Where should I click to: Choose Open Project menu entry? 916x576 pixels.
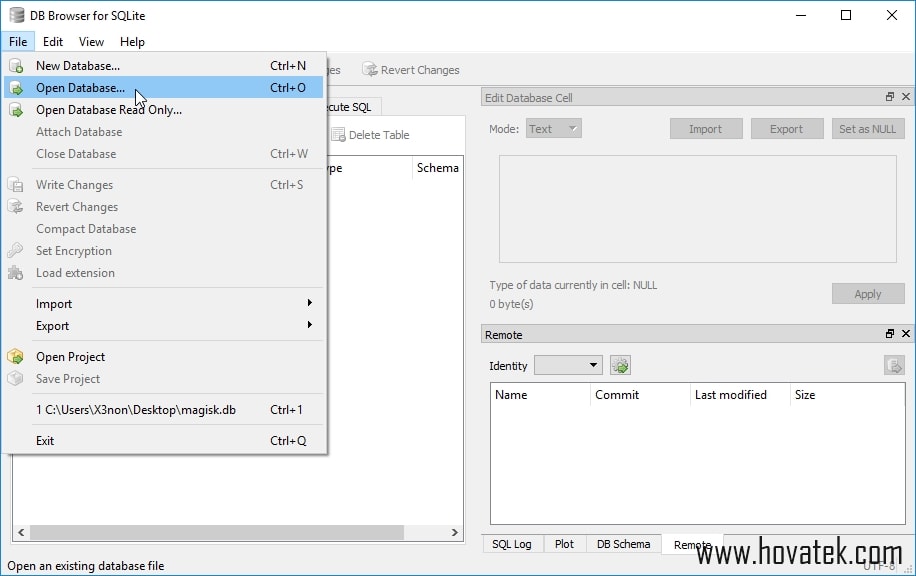point(164,356)
